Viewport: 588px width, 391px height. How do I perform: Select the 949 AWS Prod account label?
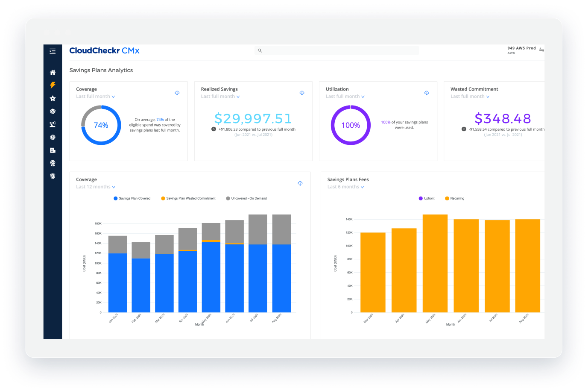[x=521, y=48]
